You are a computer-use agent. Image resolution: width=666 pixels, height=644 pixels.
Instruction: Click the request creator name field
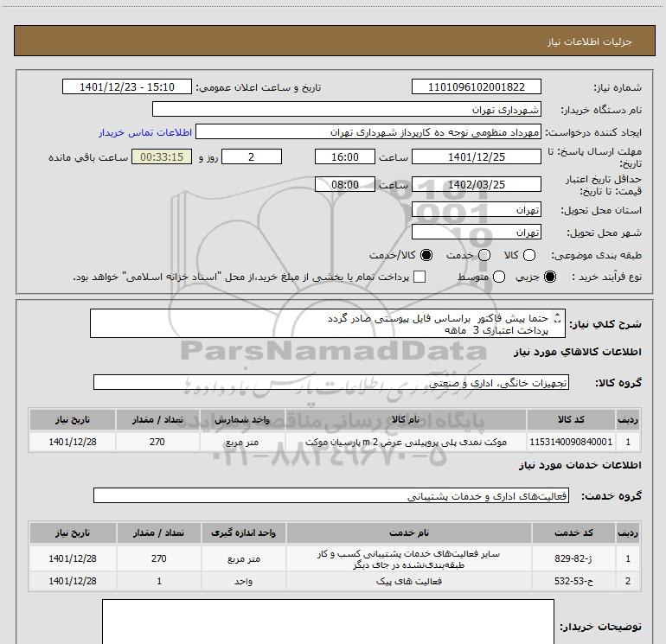[x=368, y=132]
